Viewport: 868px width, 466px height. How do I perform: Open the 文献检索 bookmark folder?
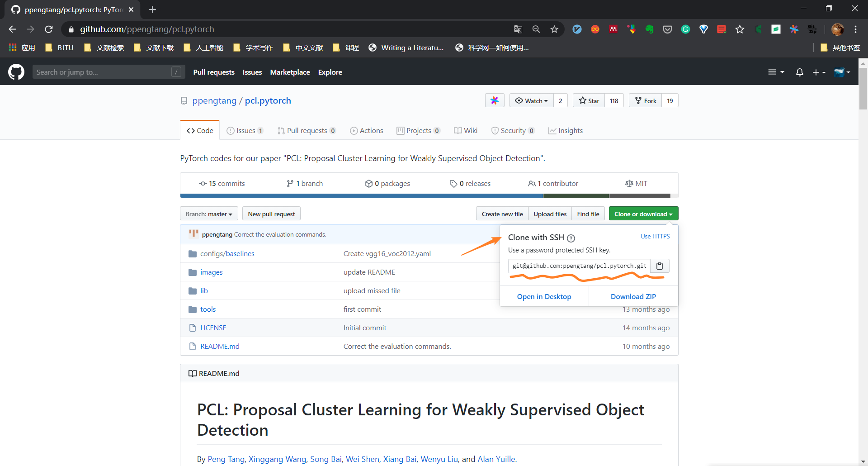(104, 48)
